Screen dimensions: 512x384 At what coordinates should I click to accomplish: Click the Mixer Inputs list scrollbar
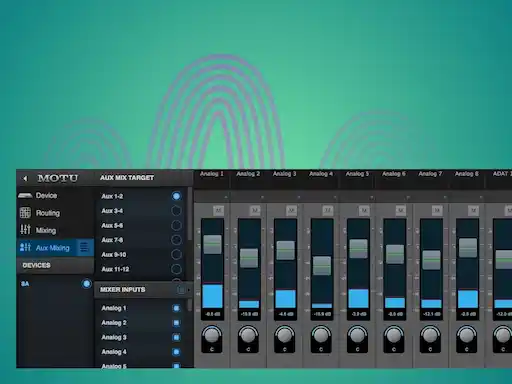(190, 305)
